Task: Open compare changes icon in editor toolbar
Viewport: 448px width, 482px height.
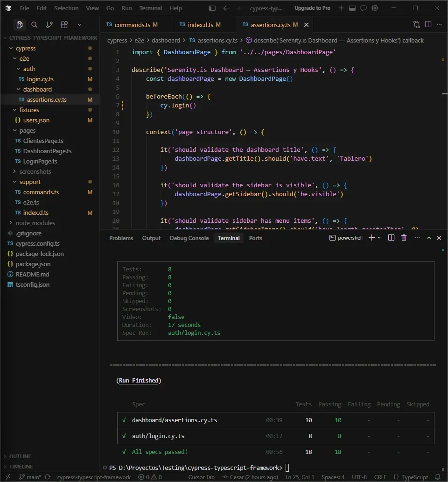Action: tap(417, 25)
